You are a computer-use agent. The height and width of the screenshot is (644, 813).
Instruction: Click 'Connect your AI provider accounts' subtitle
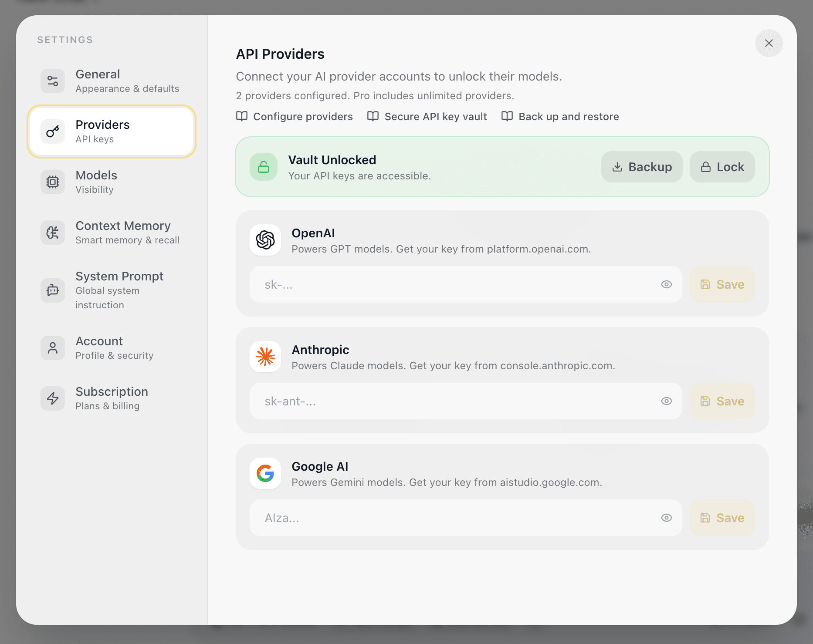(399, 77)
